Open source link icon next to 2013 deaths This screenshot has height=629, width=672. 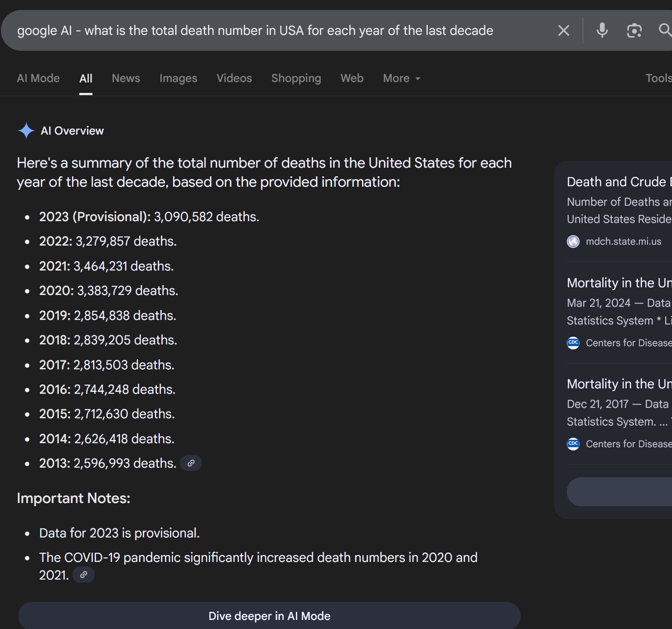(x=191, y=463)
